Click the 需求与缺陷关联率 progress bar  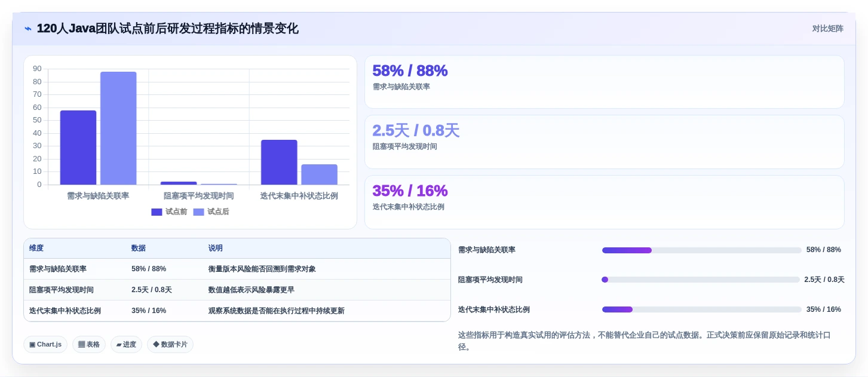702,250
